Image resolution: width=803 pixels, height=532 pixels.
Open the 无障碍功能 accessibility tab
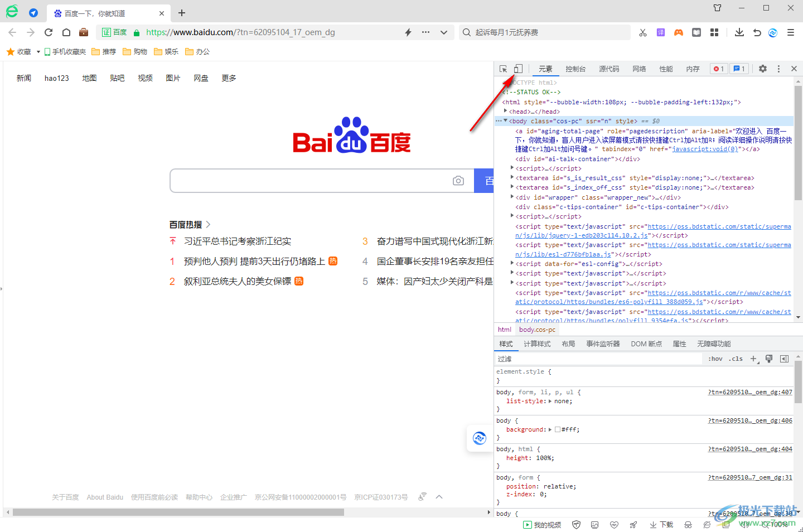[x=714, y=344]
